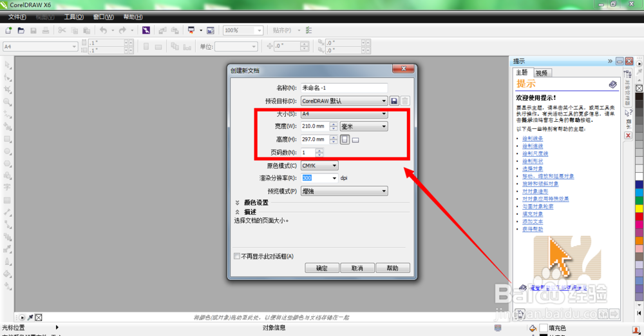Open the 文件 menu

(x=17, y=17)
